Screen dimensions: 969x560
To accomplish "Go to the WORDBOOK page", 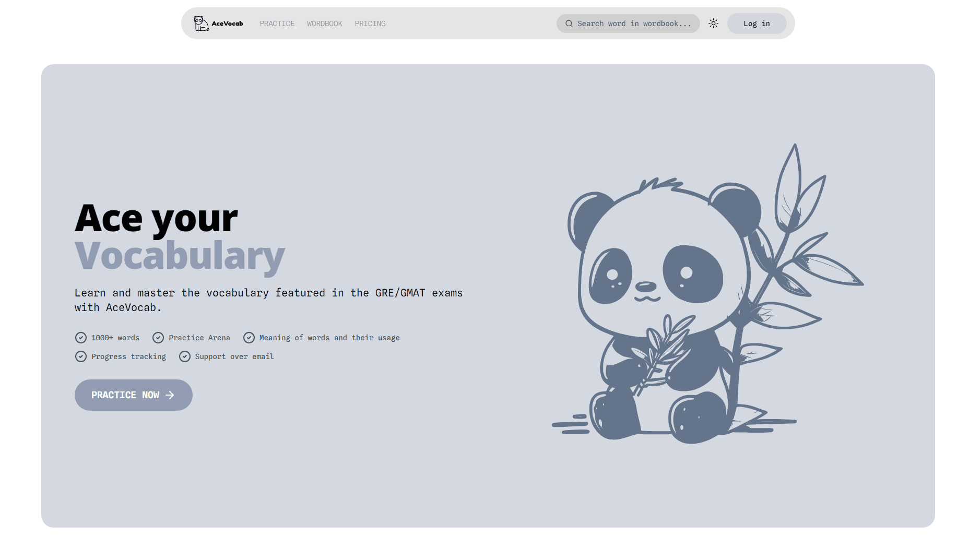I will point(324,23).
